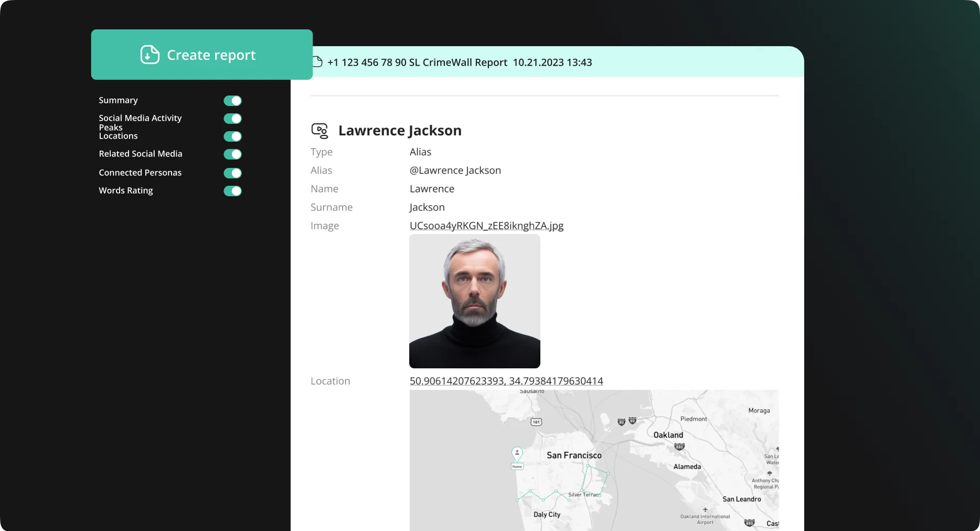Click the airplane icon at Oakland International Airport
This screenshot has width=980, height=531.
tap(706, 509)
